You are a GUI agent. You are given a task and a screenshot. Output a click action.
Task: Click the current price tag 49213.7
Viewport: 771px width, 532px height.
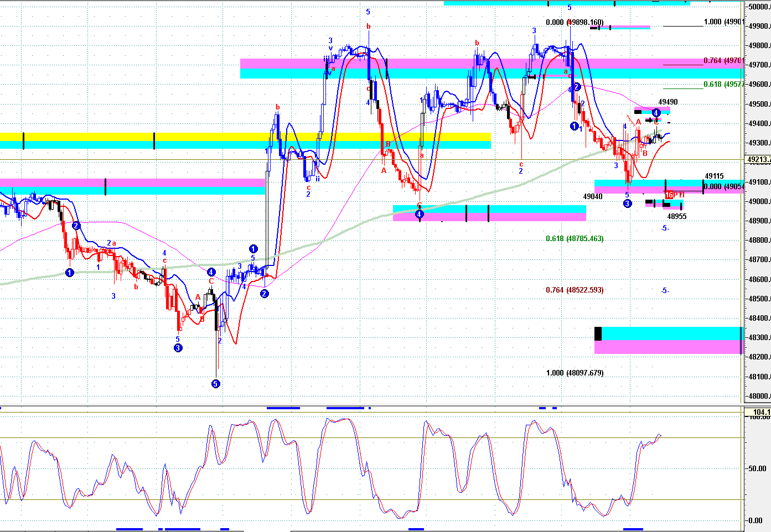pyautogui.click(x=758, y=160)
